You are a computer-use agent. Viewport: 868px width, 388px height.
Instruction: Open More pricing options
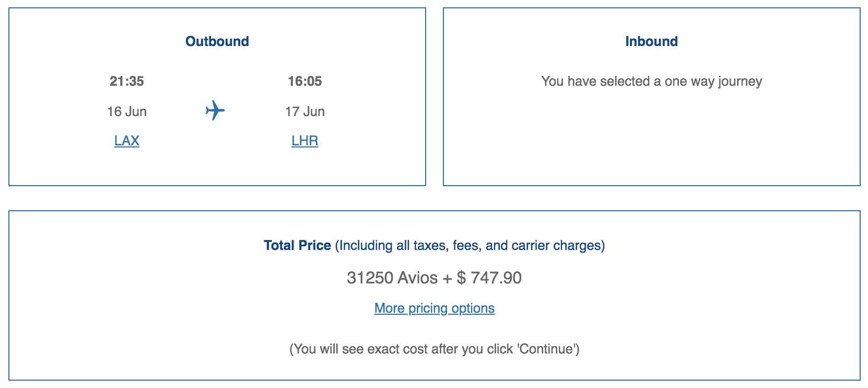pyautogui.click(x=434, y=308)
